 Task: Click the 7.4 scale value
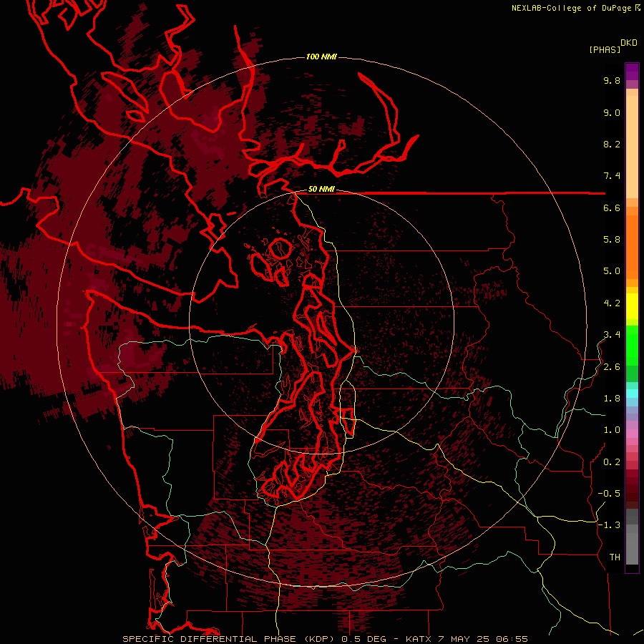pos(612,176)
